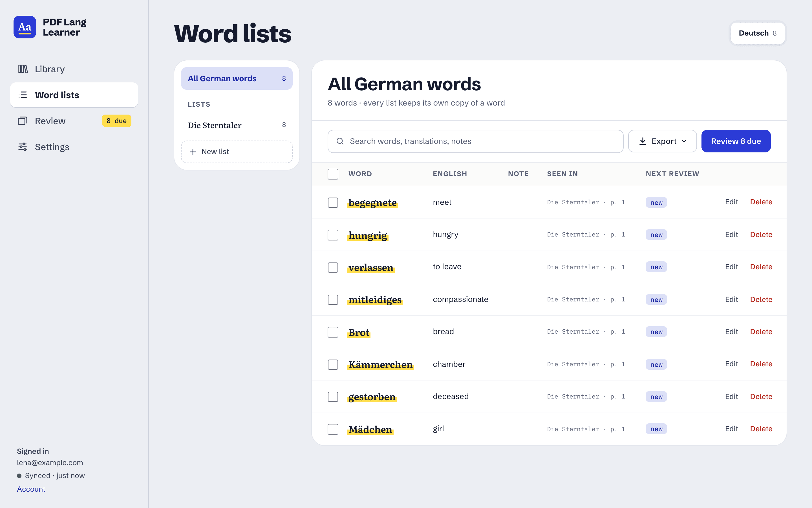Click the Word lists list icon
Image resolution: width=812 pixels, height=508 pixels.
coord(23,95)
